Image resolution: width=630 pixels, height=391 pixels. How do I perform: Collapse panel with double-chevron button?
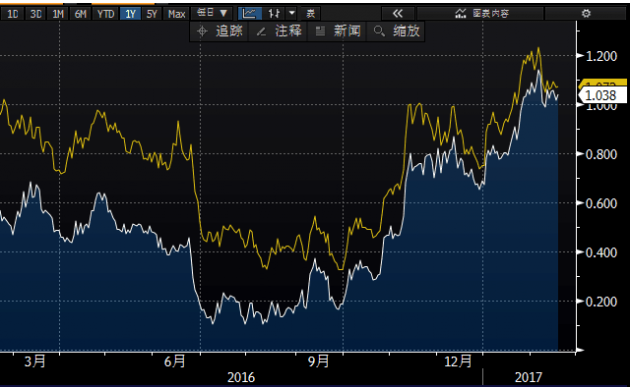click(398, 14)
